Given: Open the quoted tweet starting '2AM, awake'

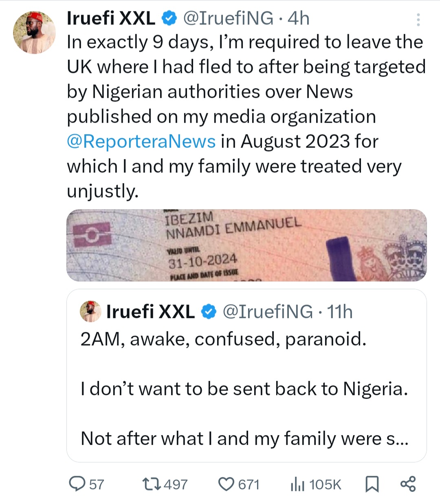Looking at the screenshot, I should point(246,387).
